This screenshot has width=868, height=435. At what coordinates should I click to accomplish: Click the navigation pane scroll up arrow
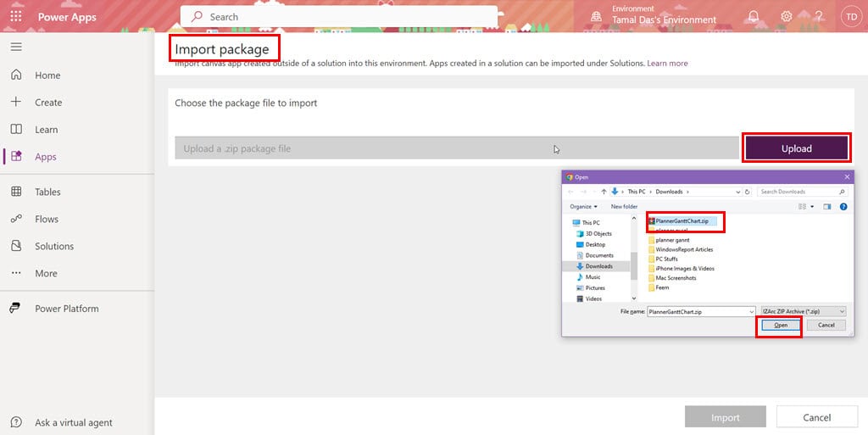[x=634, y=219]
